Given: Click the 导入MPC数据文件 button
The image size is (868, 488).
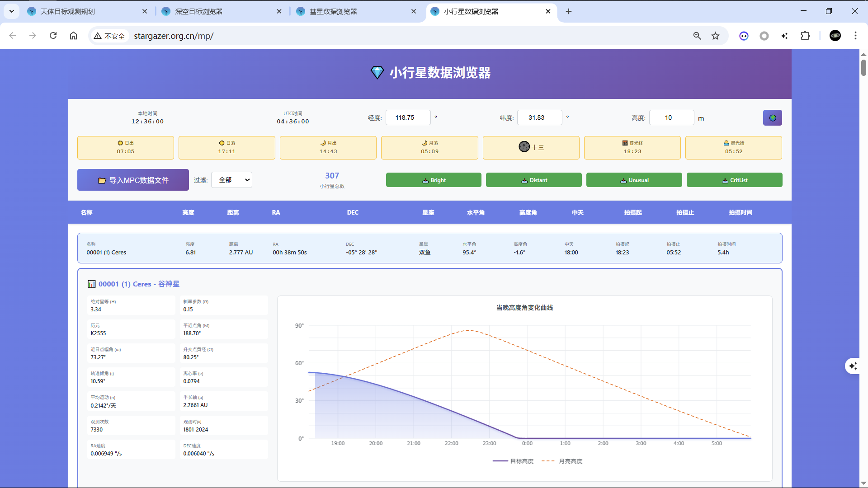Looking at the screenshot, I should point(133,180).
